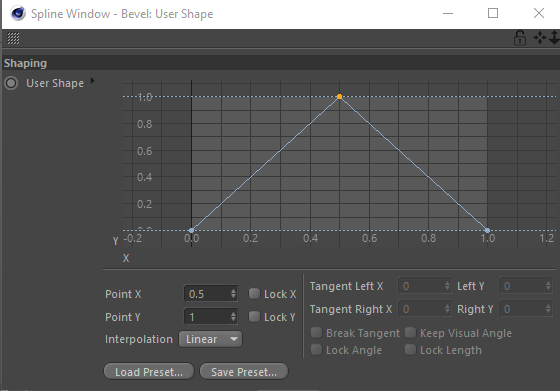This screenshot has height=391, width=560.
Task: Click Tangent Right X stepper arrows
Action: [447, 309]
